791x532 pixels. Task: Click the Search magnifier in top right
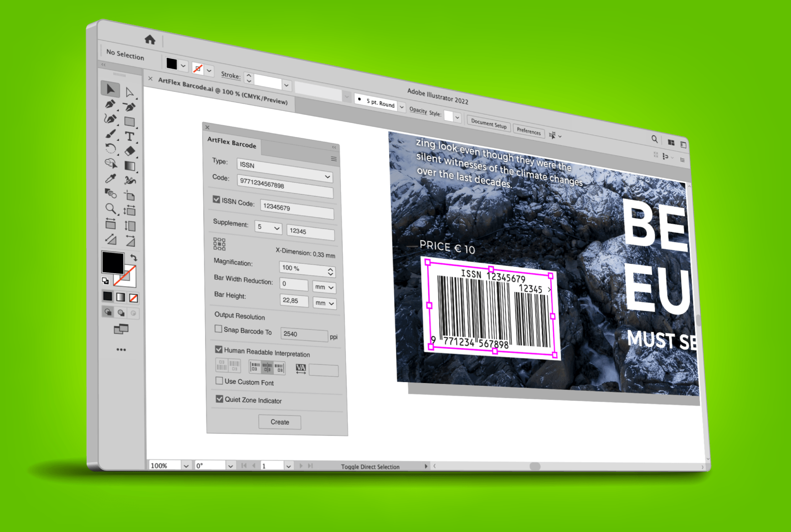point(654,139)
